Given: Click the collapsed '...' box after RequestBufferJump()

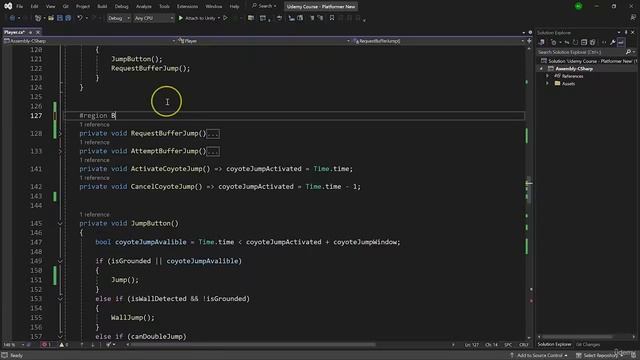Looking at the screenshot, I should [213, 133].
